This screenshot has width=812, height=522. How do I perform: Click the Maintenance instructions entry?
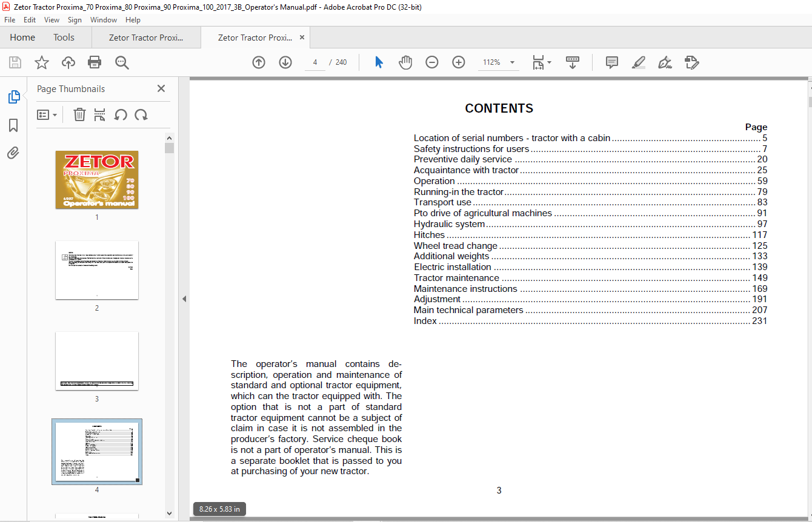(590, 289)
